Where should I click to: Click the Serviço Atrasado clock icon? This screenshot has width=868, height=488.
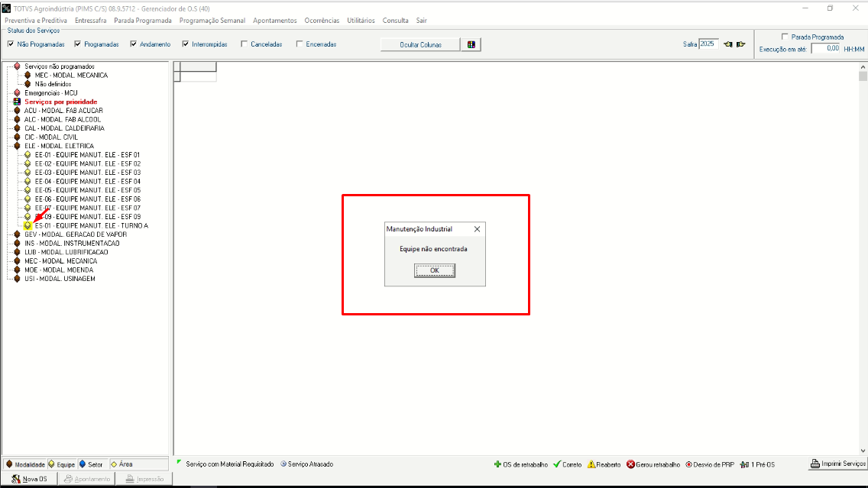click(x=283, y=464)
